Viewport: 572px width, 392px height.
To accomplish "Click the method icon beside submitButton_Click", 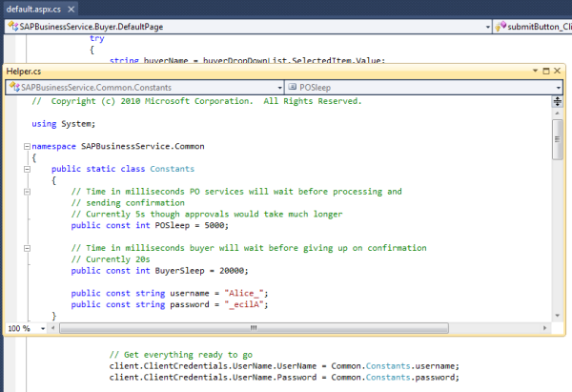I will click(x=500, y=27).
